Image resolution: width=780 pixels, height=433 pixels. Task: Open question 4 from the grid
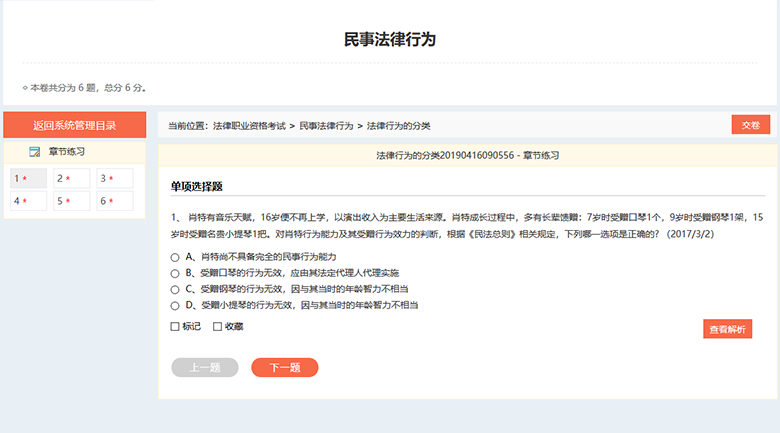(x=28, y=201)
